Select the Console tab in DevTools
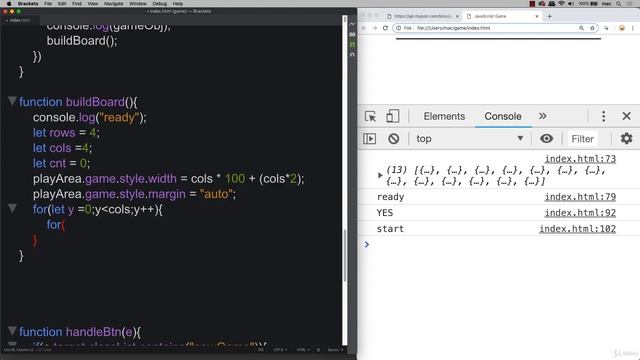The width and height of the screenshot is (640, 360). coord(503,116)
